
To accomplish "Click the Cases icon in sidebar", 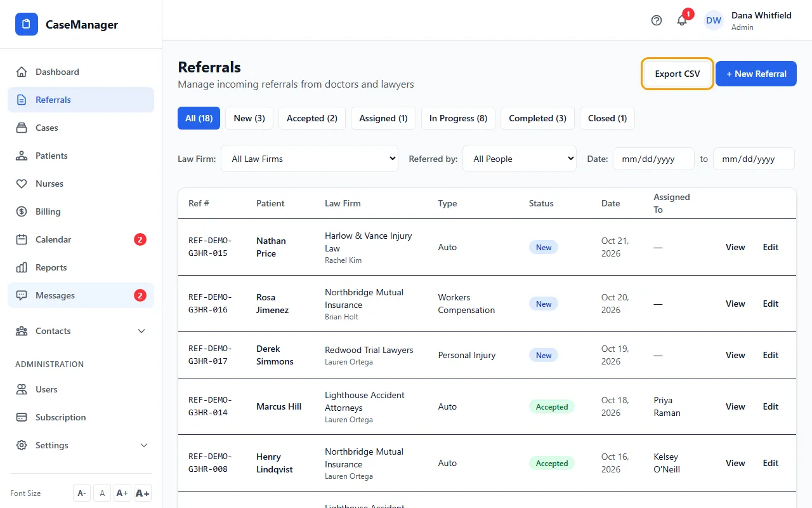I will 22,128.
